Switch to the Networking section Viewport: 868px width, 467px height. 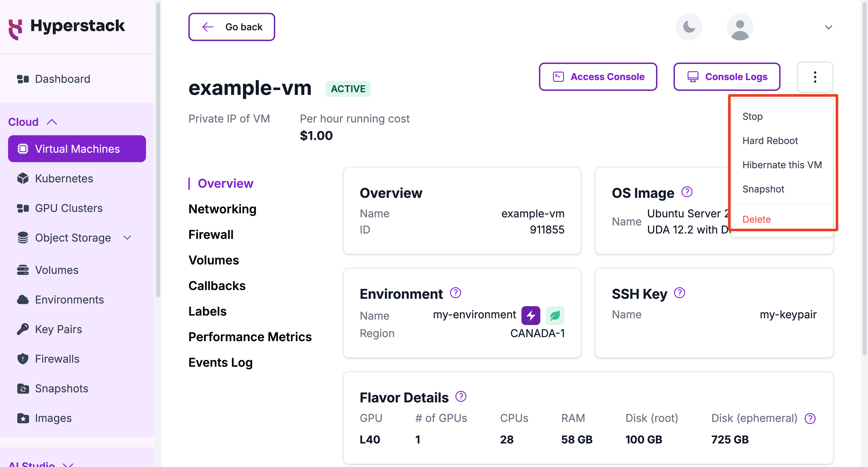[x=222, y=209]
